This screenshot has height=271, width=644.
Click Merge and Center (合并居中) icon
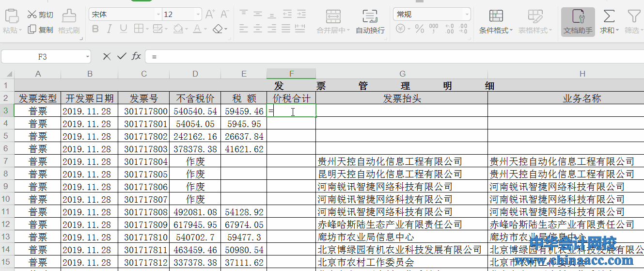[333, 16]
